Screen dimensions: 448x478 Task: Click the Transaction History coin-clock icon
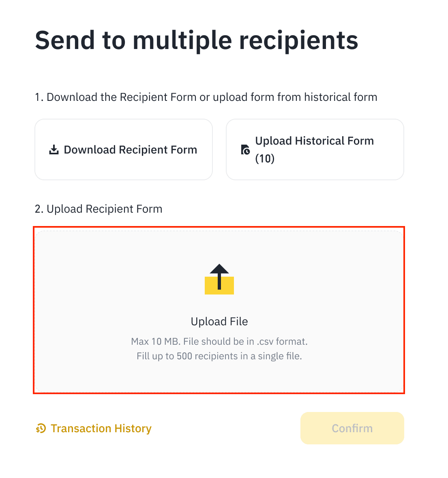pyautogui.click(x=41, y=429)
